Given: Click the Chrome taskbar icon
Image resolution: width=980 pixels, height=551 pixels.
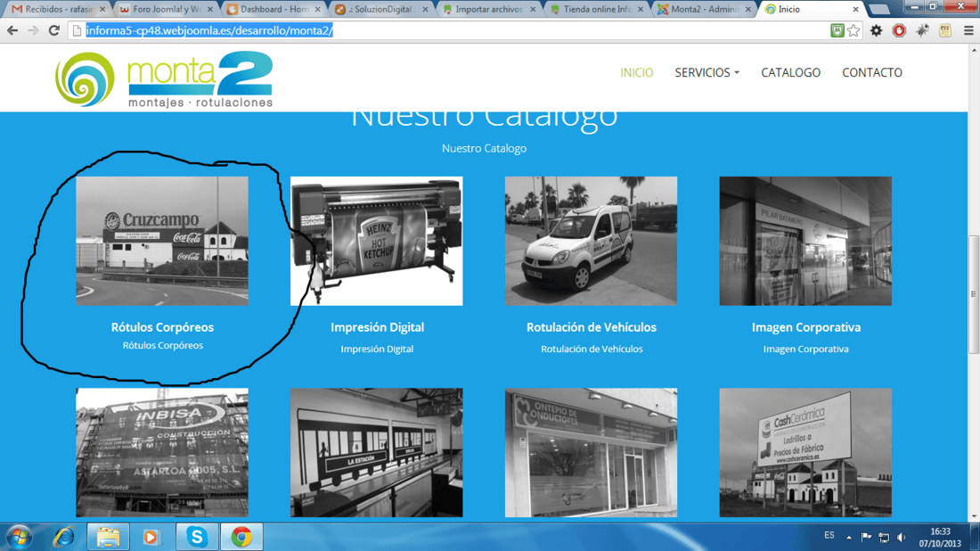Looking at the screenshot, I should pos(241,538).
